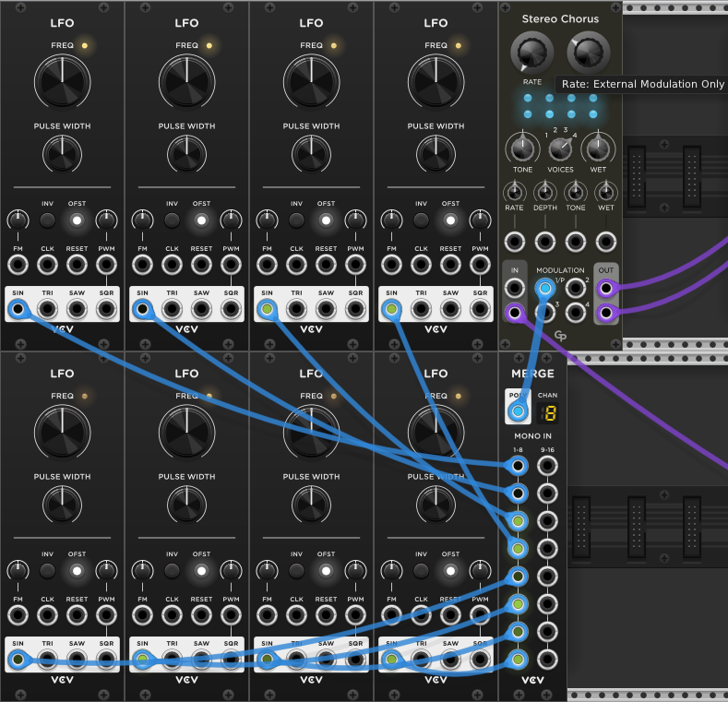Click PWM attenuator knob on fourth top-row LFO
The height and width of the screenshot is (702, 728).
480,220
